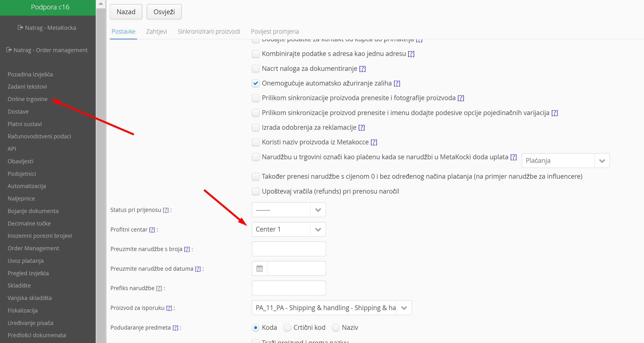Click the help icon beside Prefiks narudžbe

159,288
